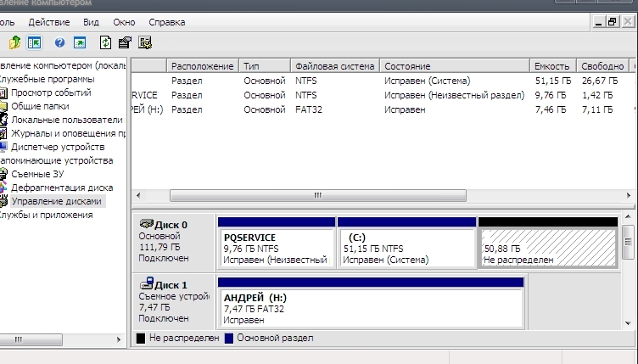Image resolution: width=638 pixels, height=364 pixels.
Task: Click the black Не распределен legend swatch
Action: click(x=142, y=338)
